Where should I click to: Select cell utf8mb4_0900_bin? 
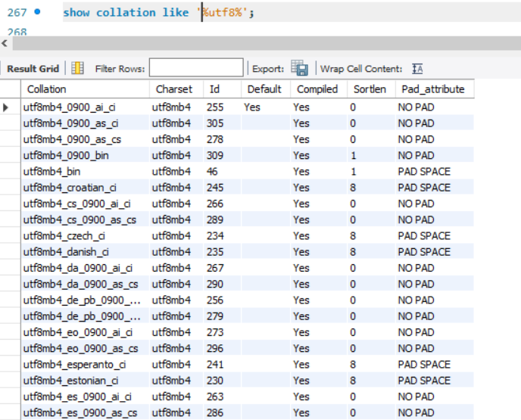pos(85,155)
